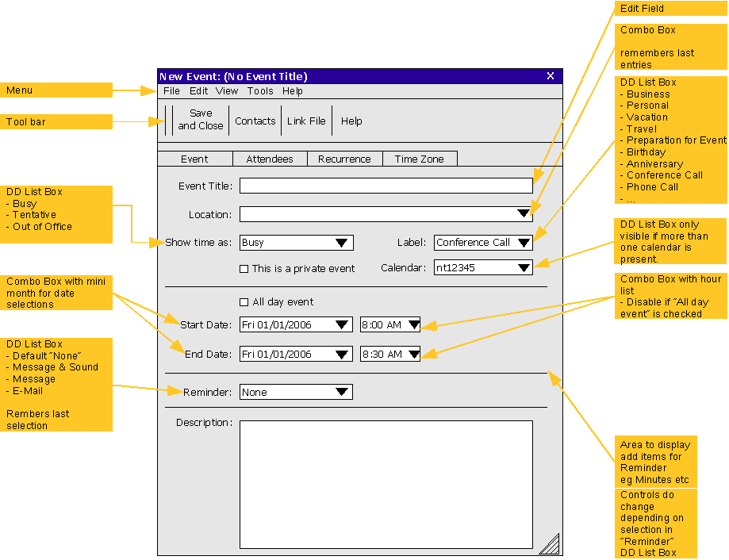
Task: Open Contacts from the toolbar
Action: (255, 121)
